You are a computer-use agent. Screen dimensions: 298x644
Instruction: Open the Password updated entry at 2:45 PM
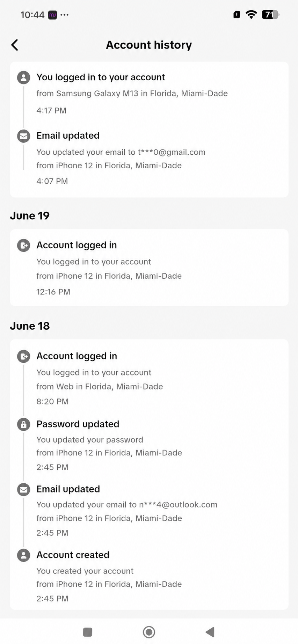tap(149, 445)
